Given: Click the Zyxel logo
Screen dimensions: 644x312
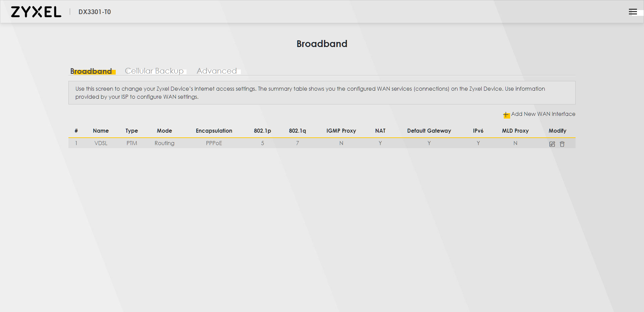Looking at the screenshot, I should coord(36,12).
